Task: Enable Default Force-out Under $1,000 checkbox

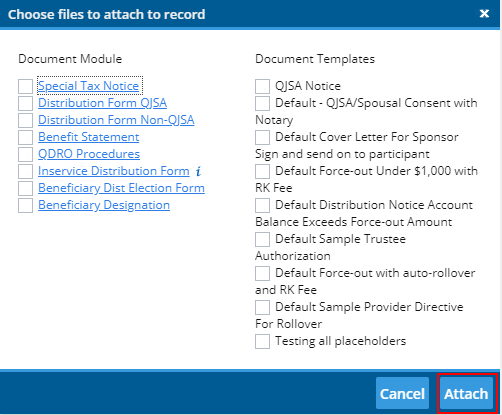Action: 262,171
